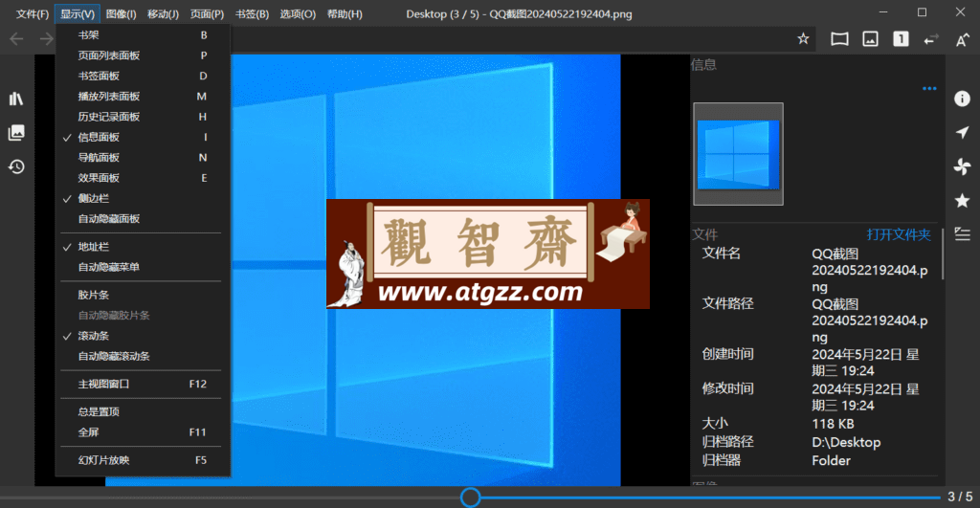The width and height of the screenshot is (980, 508).
Task: Click the information panel icon
Action: (x=962, y=99)
